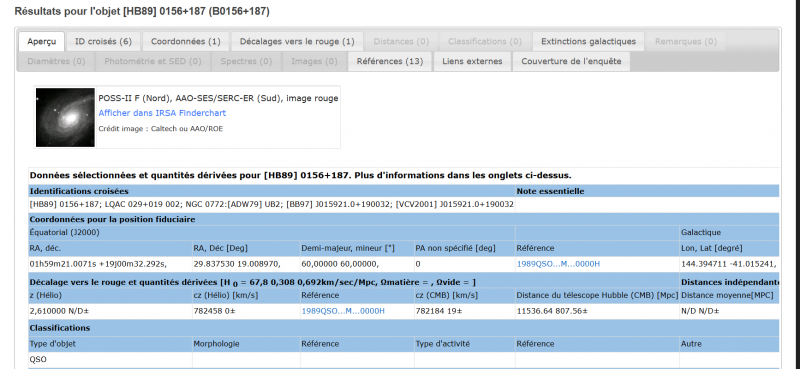The height and width of the screenshot is (369, 800).
Task: Click the Identifications croisées header
Action: [79, 191]
